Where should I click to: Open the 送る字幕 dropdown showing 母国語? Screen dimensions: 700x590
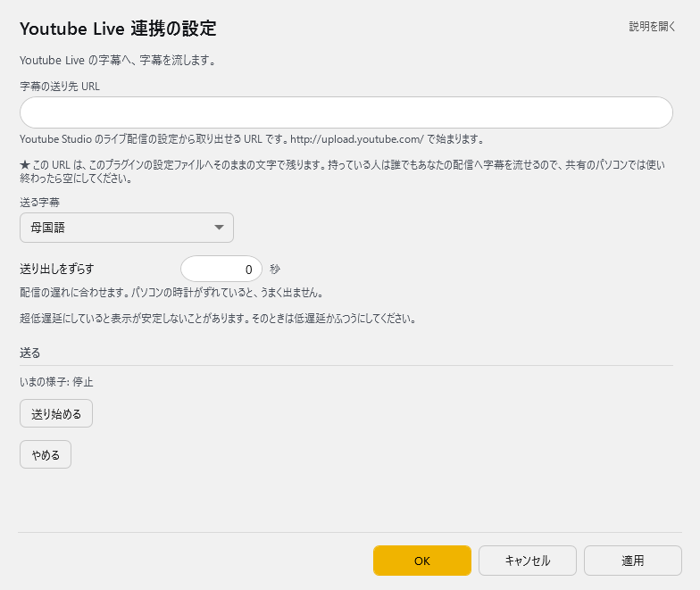(x=127, y=228)
